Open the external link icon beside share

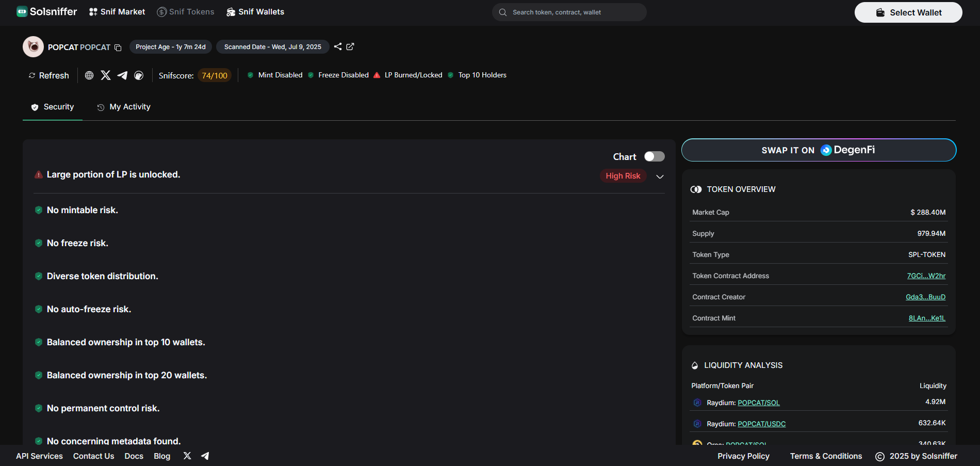pyautogui.click(x=350, y=46)
